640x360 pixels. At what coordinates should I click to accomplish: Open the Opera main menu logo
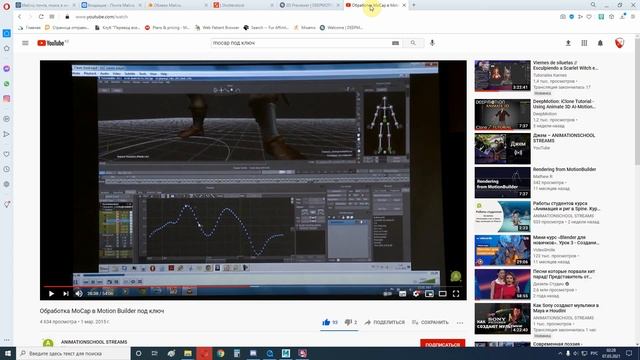6,6
